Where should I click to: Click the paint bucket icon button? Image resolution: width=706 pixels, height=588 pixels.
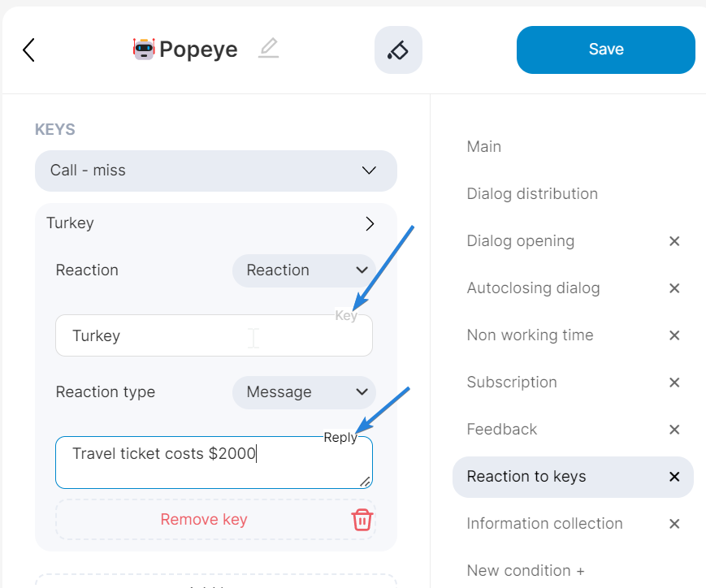click(x=398, y=50)
